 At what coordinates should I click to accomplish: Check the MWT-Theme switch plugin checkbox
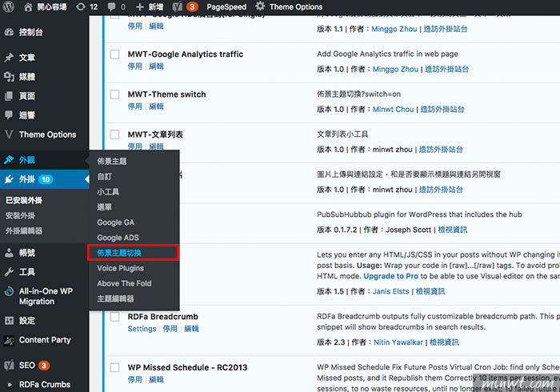[114, 94]
